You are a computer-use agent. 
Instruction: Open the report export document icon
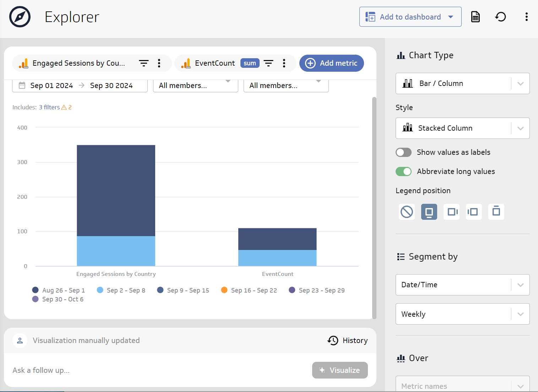coord(475,17)
